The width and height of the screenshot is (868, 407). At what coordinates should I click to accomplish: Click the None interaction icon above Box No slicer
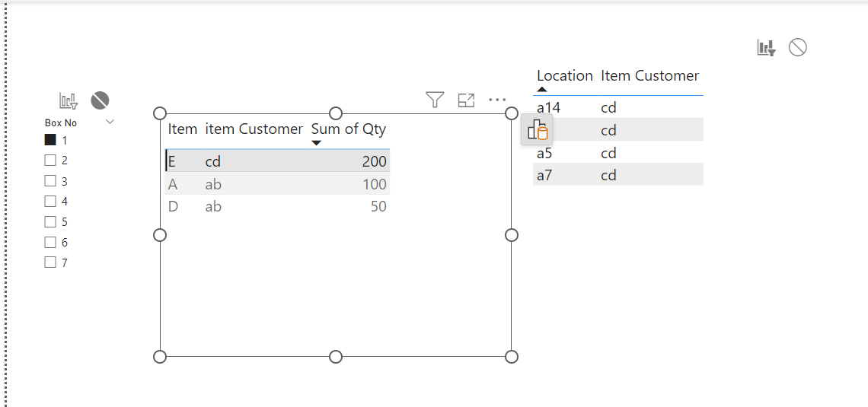(101, 100)
